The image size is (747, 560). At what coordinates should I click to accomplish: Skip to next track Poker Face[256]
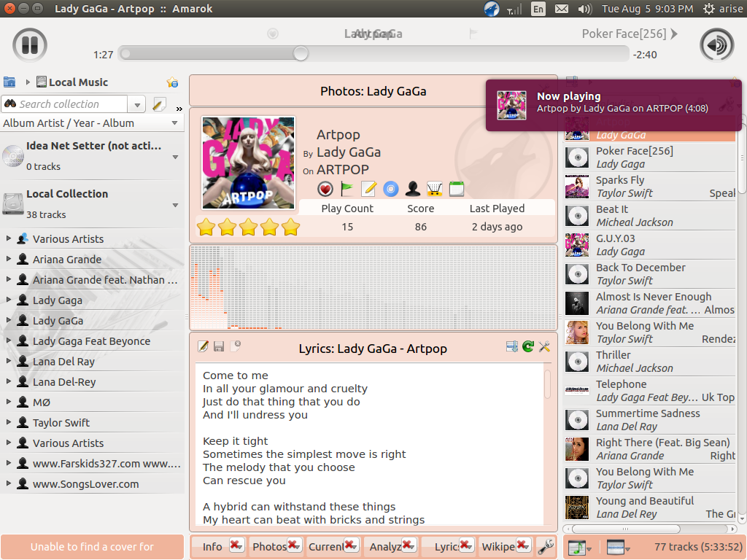click(x=629, y=34)
